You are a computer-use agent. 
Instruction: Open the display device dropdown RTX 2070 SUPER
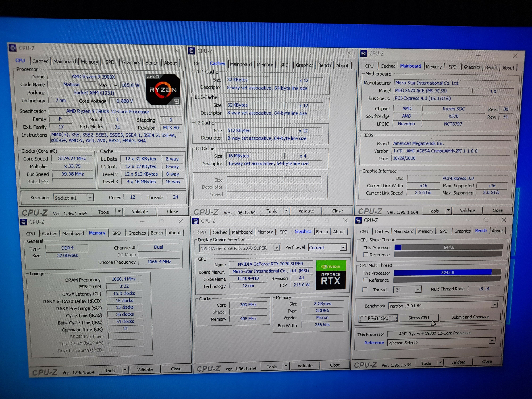277,248
